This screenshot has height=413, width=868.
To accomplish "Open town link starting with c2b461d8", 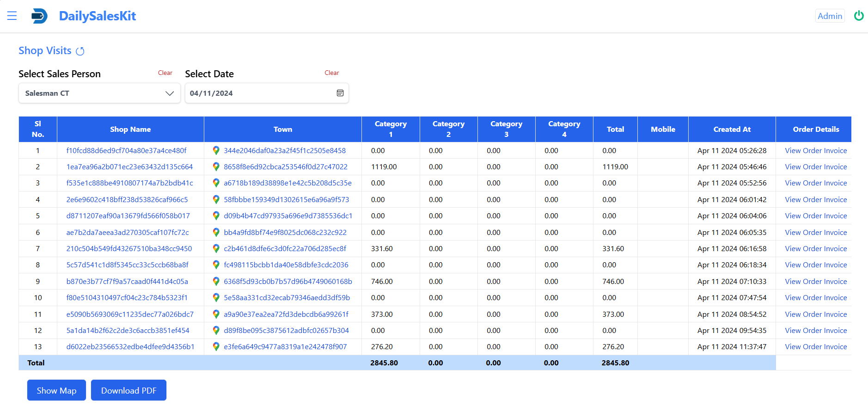I will pos(285,248).
